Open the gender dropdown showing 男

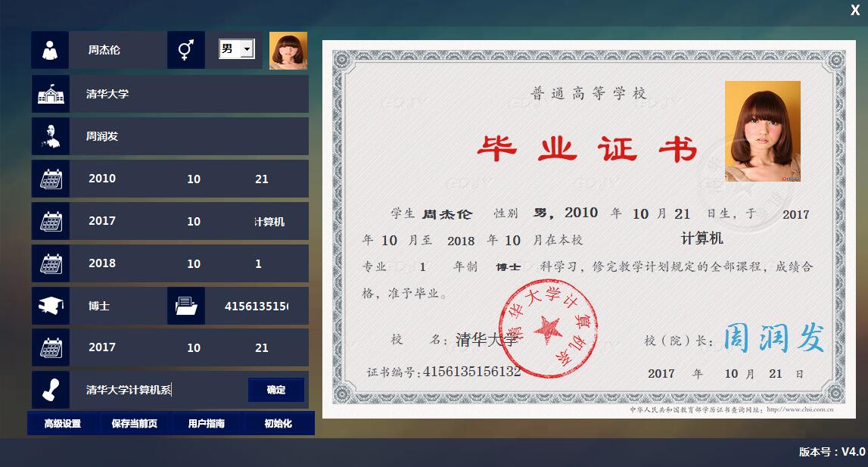[236, 48]
